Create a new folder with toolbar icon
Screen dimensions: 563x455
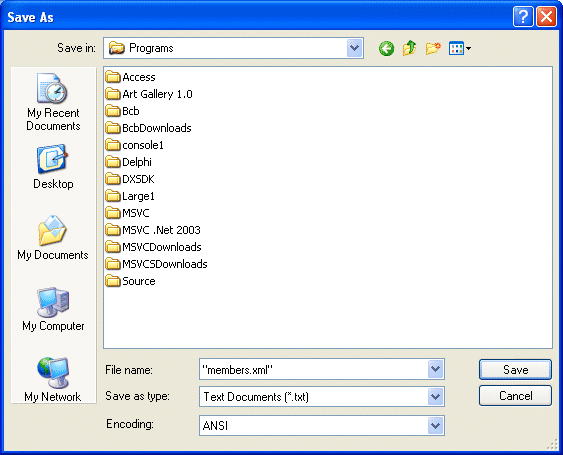(433, 48)
